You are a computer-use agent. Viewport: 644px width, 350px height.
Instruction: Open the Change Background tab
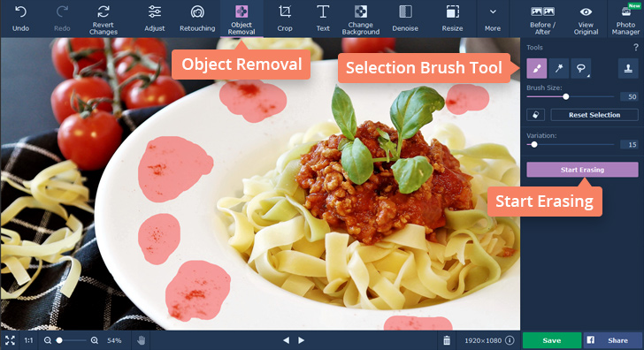click(361, 19)
